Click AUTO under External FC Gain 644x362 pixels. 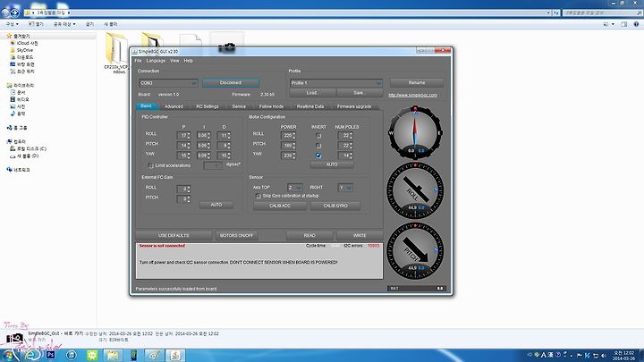(216, 205)
